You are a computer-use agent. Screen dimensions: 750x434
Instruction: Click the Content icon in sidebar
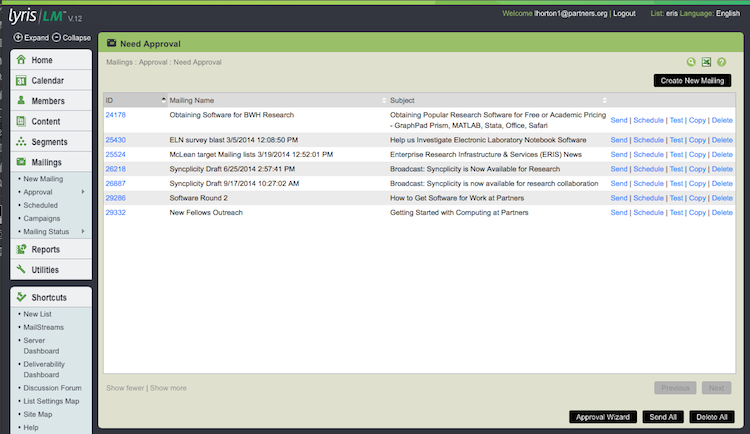click(21, 121)
